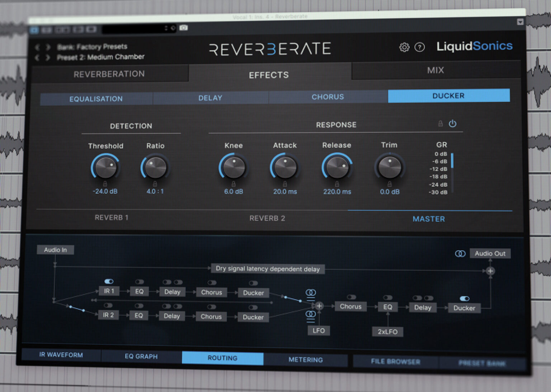Image resolution: width=551 pixels, height=392 pixels.
Task: Select the LFO node in the routing diagram
Action: 319,330
